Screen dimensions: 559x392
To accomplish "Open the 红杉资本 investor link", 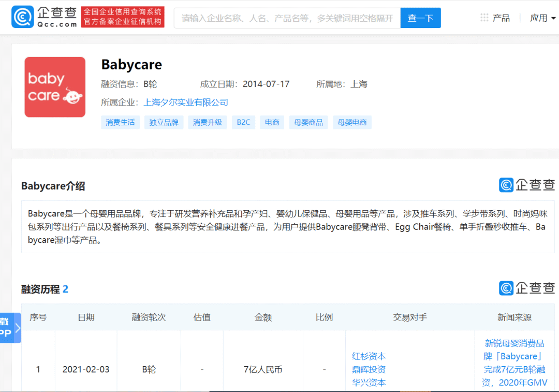I will click(x=369, y=356).
